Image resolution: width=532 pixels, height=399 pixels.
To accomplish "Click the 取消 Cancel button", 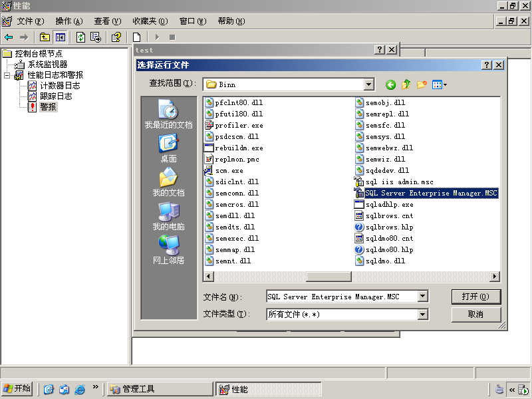I will coord(476,315).
